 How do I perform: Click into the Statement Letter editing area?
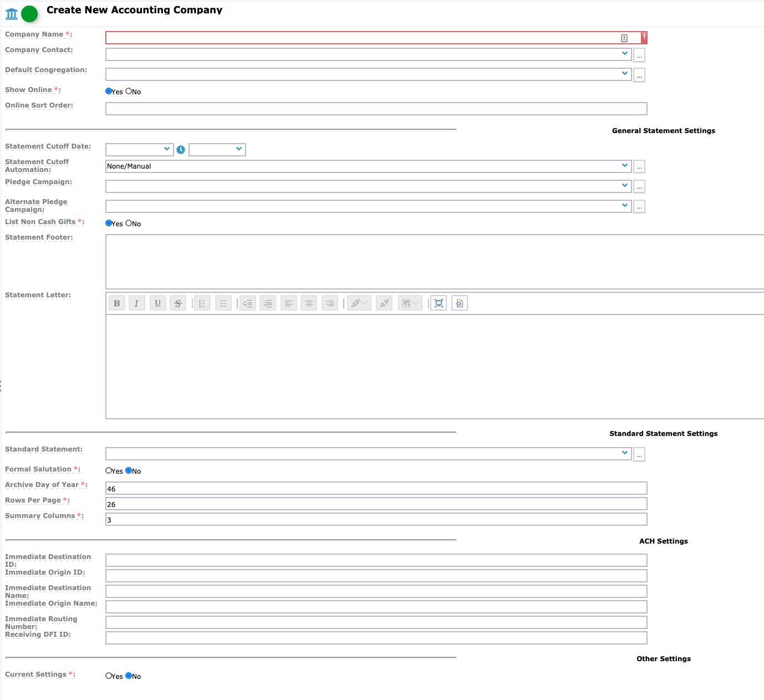point(435,367)
